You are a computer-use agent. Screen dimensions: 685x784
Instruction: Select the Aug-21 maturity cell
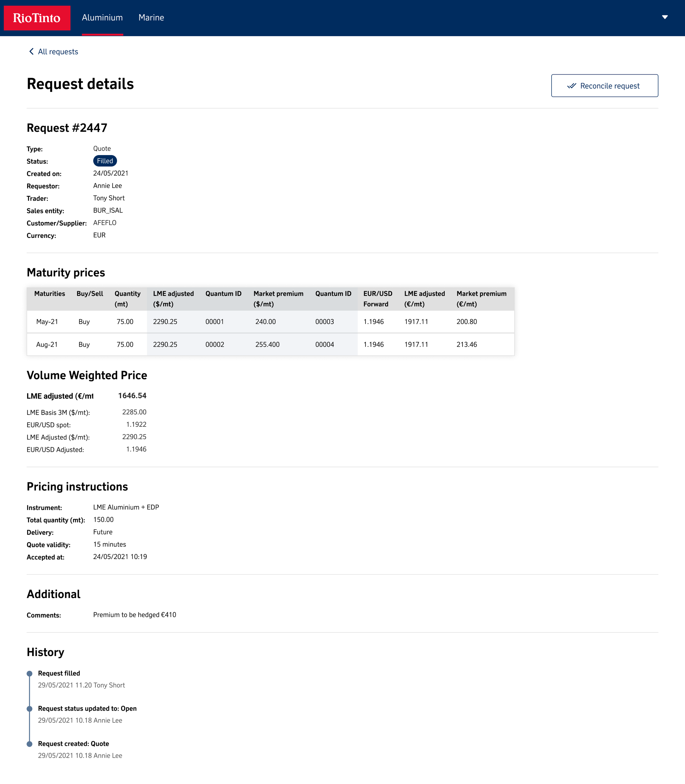point(47,344)
